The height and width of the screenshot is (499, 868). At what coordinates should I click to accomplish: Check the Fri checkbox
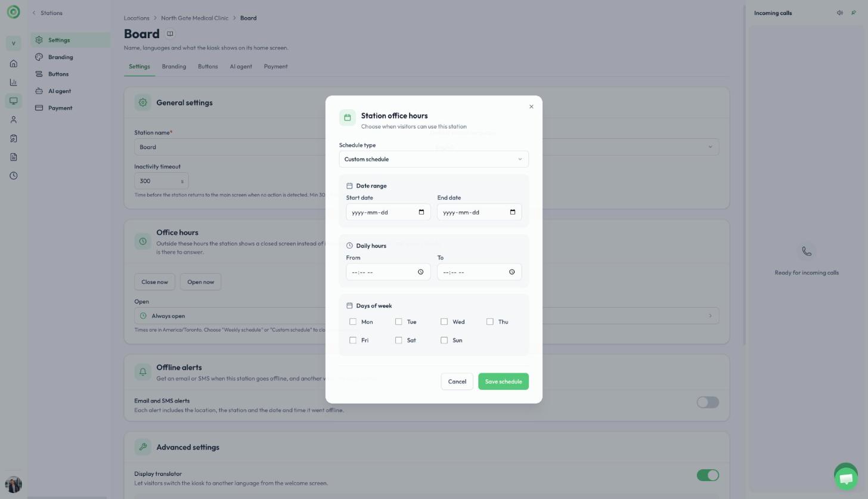point(353,340)
